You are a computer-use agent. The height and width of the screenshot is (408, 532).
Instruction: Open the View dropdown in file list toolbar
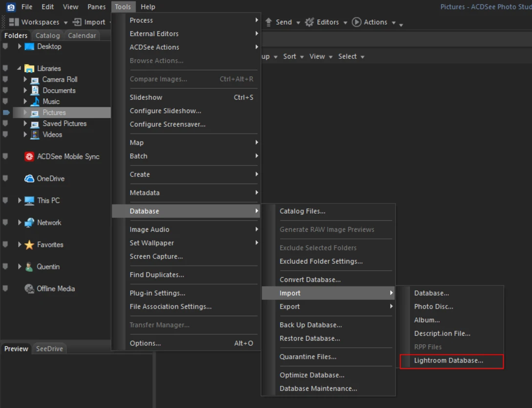(x=321, y=57)
